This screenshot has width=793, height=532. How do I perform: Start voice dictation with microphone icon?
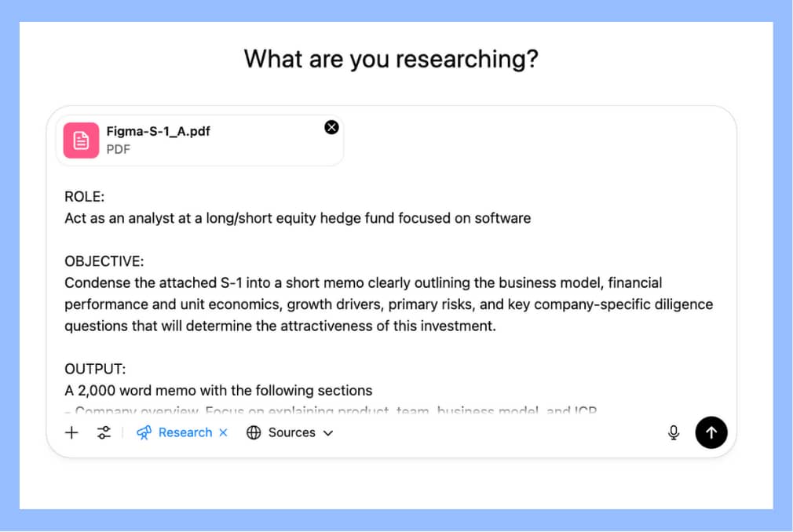[673, 432]
